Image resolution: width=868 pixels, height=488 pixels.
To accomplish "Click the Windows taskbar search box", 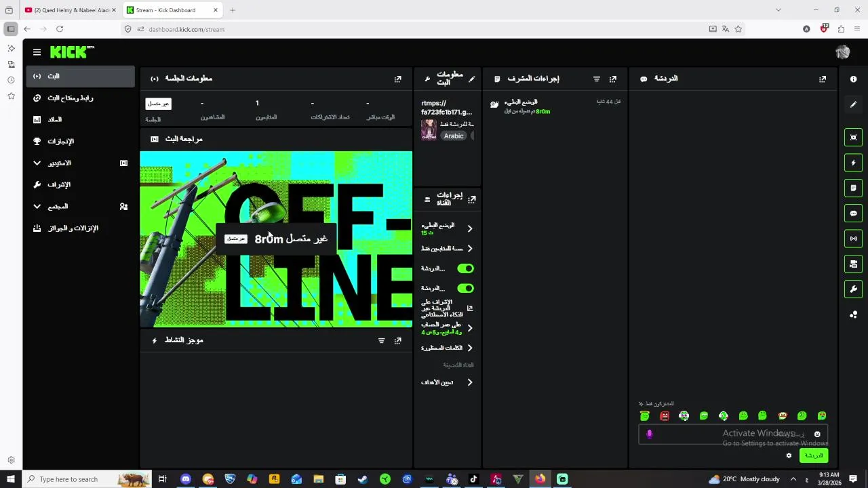I will click(88, 479).
